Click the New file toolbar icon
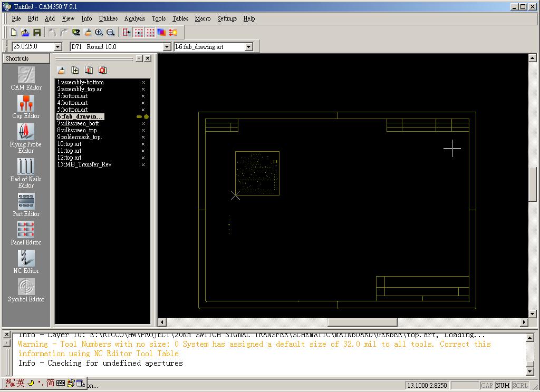This screenshot has height=392, width=540. tap(14, 33)
